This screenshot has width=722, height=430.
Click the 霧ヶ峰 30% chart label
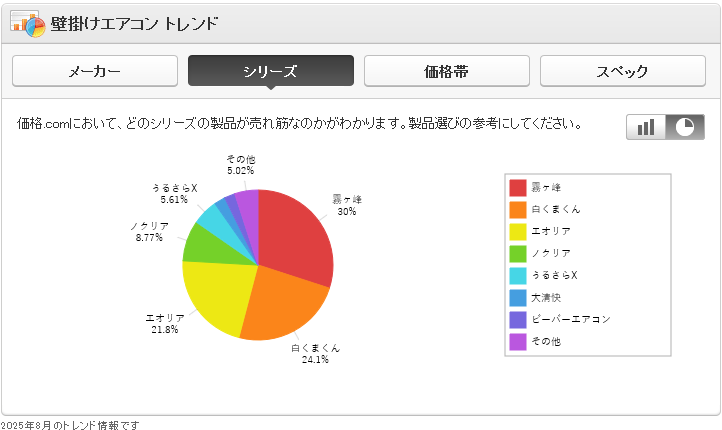point(347,205)
